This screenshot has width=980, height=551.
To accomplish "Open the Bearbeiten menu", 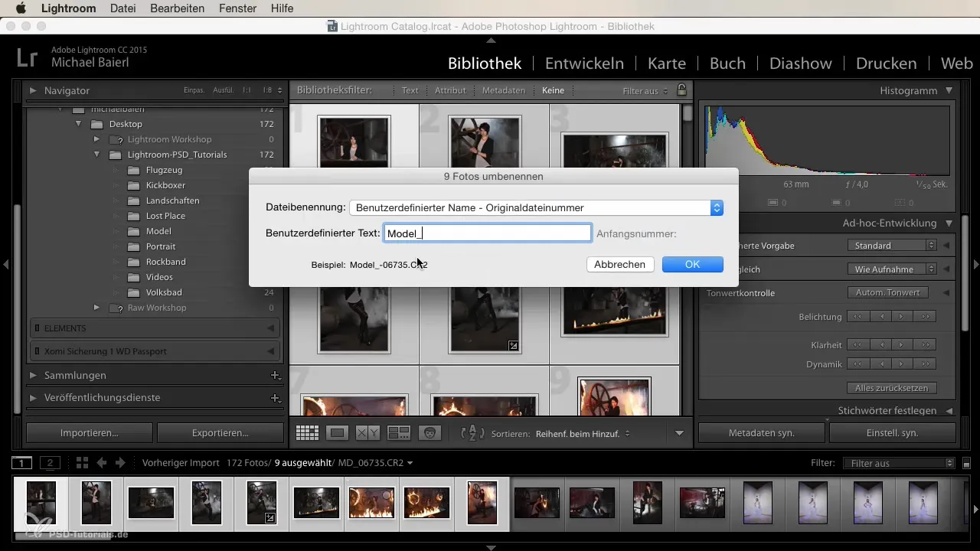I will click(x=178, y=8).
